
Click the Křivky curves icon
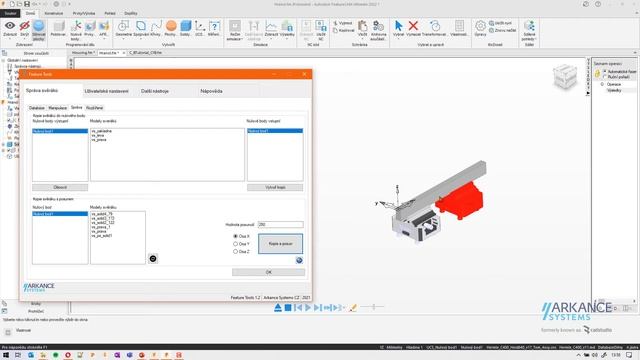pos(156,26)
